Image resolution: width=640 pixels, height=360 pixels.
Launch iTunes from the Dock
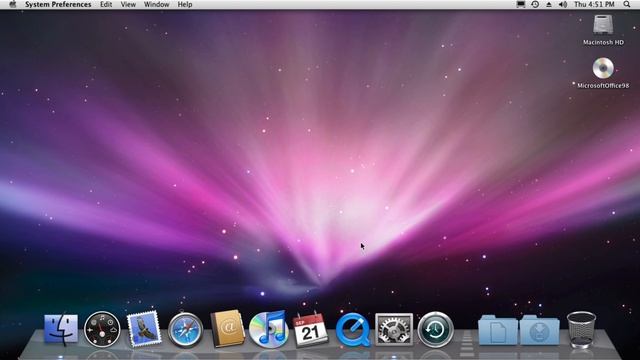269,329
